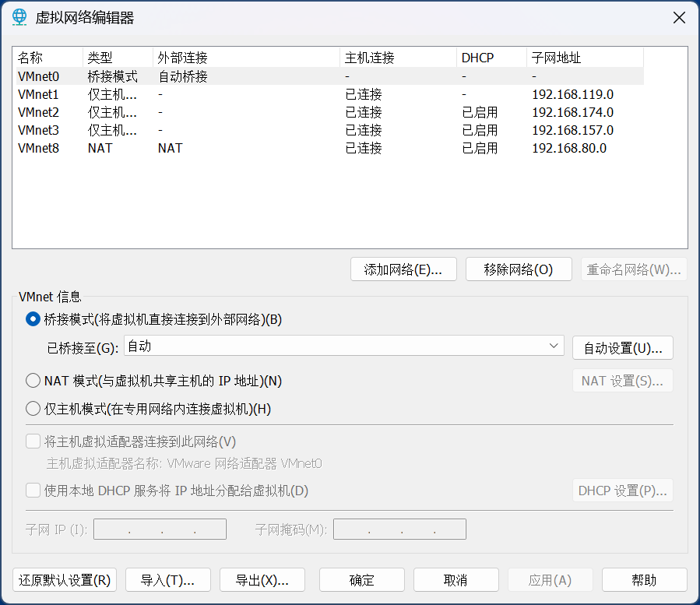Click 导入(T)... button

tap(168, 580)
